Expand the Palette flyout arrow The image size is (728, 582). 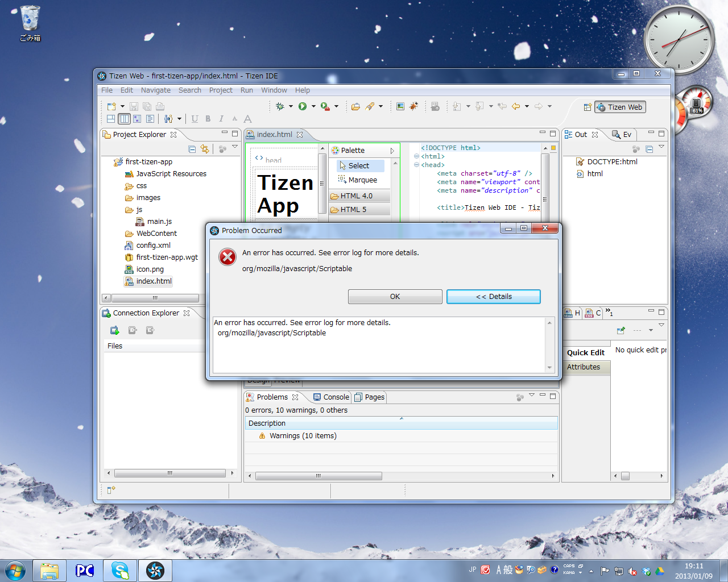point(392,151)
